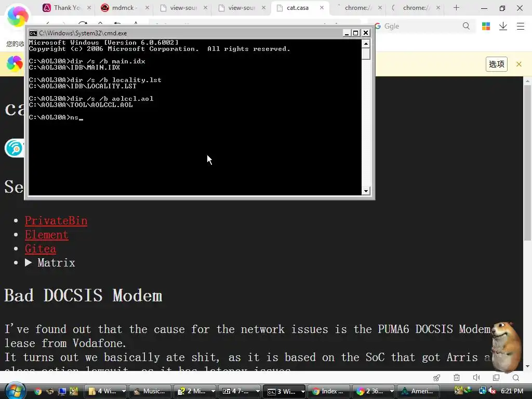
Task: Click the window restore icon in status bar
Action: [x=496, y=378]
